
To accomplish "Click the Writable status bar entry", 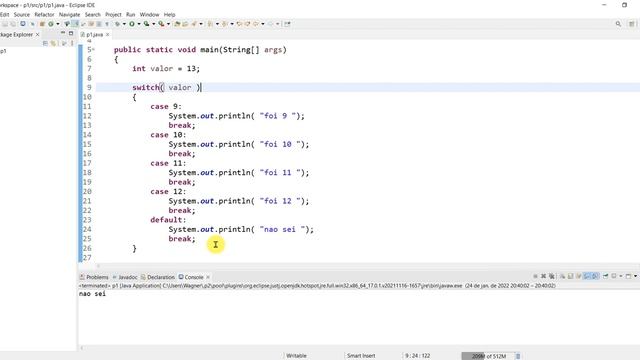I will pos(296,356).
